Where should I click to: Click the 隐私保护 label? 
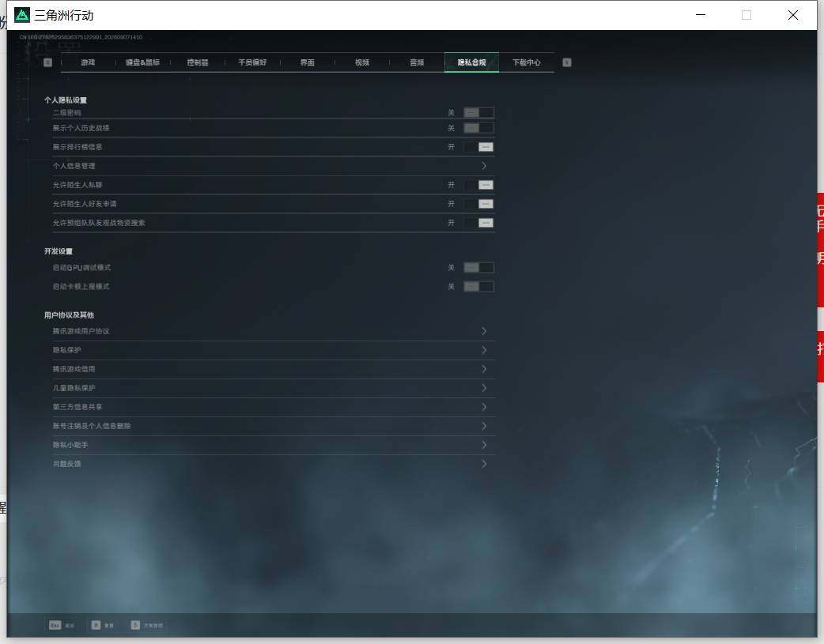(66, 350)
